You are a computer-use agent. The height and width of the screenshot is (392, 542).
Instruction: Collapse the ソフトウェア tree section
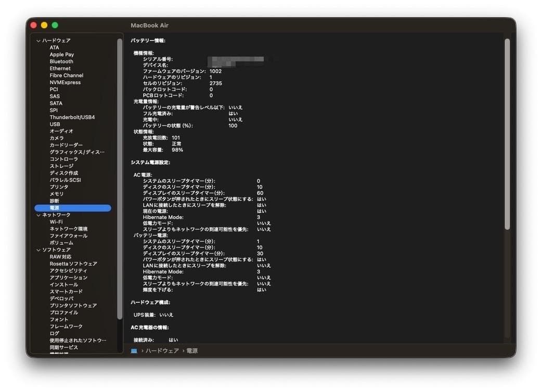tap(37, 250)
